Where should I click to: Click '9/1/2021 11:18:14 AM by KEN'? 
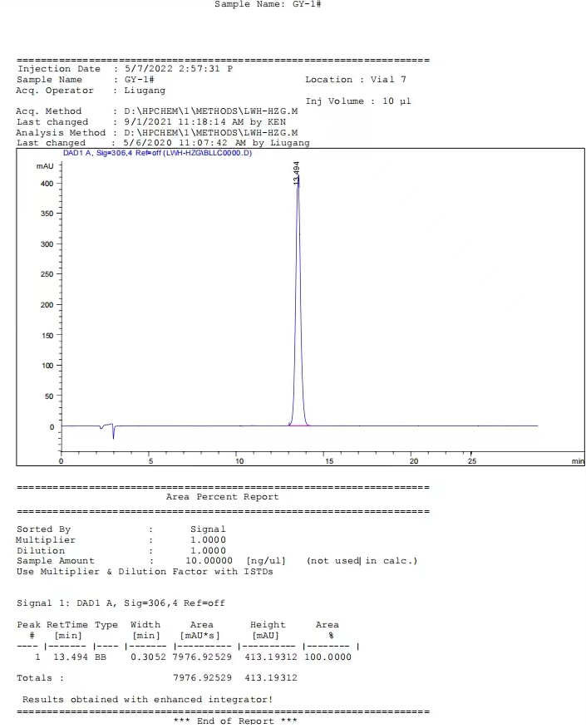coord(204,122)
